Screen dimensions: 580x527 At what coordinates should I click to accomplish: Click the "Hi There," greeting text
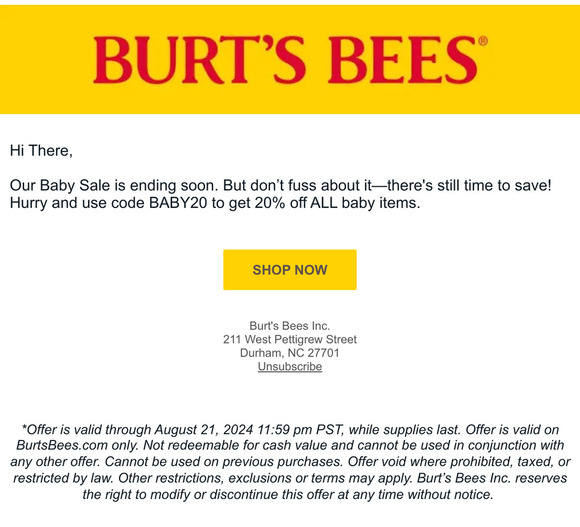tap(41, 151)
